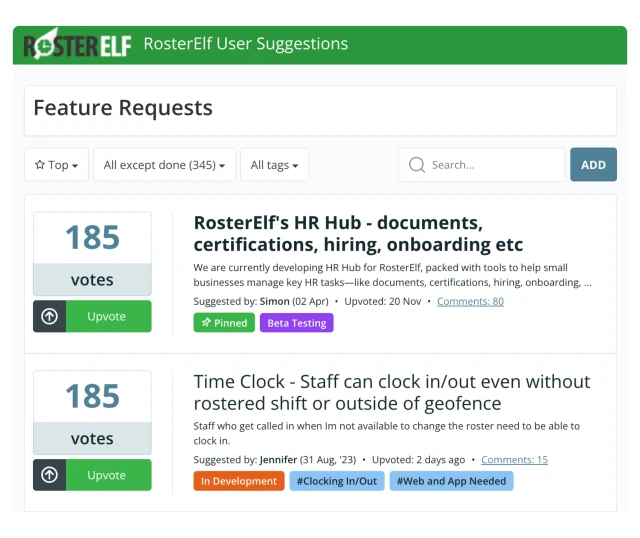640x538 pixels.
Task: Filter by #Clocking In/Out tag
Action: point(336,481)
